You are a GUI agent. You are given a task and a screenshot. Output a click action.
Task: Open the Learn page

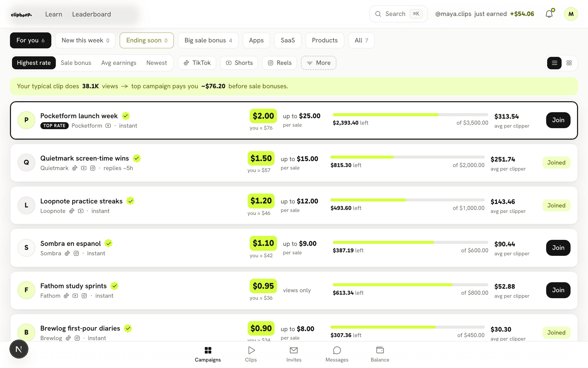(x=54, y=14)
